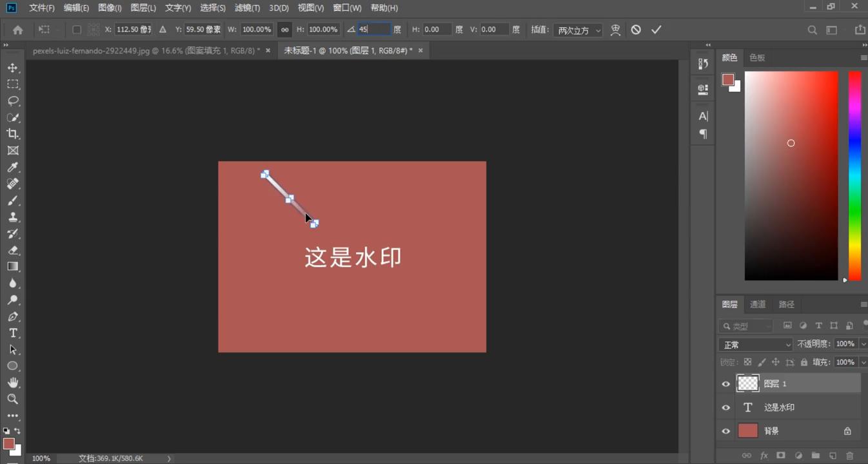Image resolution: width=868 pixels, height=464 pixels.
Task: Select the Move tool
Action: point(13,68)
